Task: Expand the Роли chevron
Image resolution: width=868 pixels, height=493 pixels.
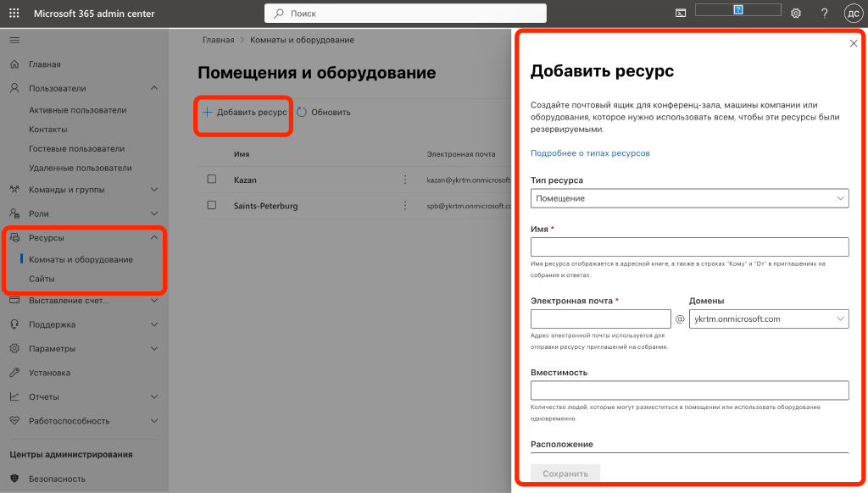Action: [x=154, y=213]
